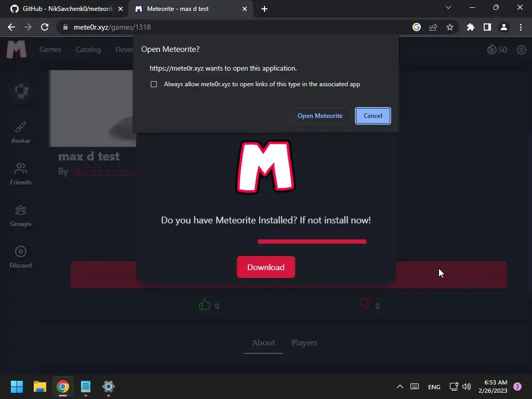Open the Games nav item
Viewport: 532px width, 399px height.
50,49
